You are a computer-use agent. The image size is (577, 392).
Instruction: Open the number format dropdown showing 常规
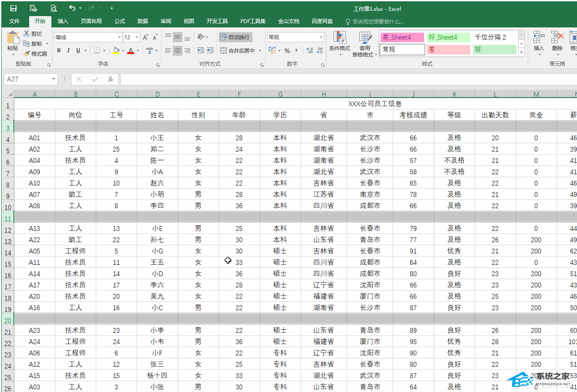[321, 37]
